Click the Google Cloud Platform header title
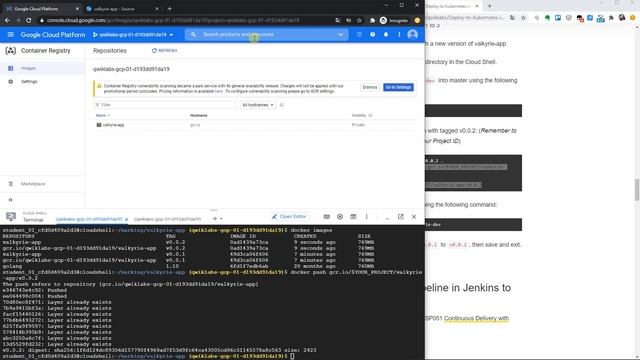The image size is (640, 360). [x=53, y=35]
